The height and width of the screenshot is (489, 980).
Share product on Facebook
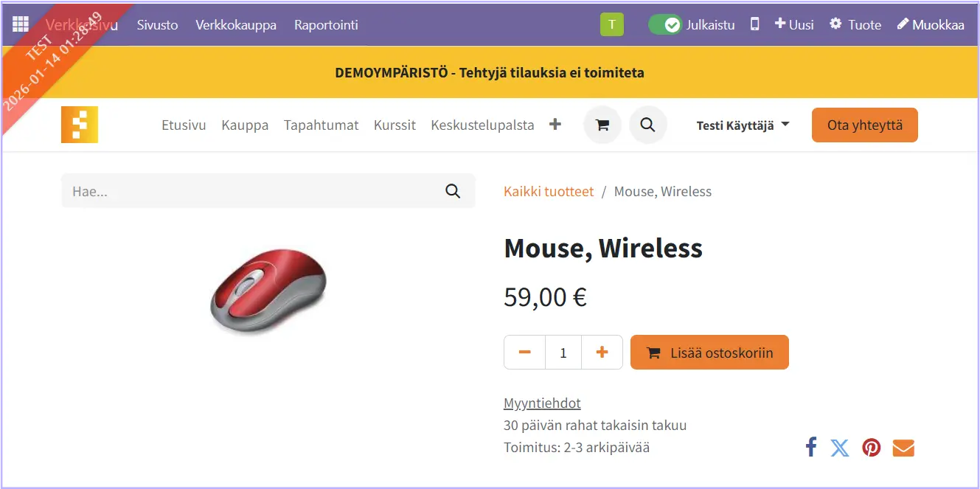click(x=811, y=447)
